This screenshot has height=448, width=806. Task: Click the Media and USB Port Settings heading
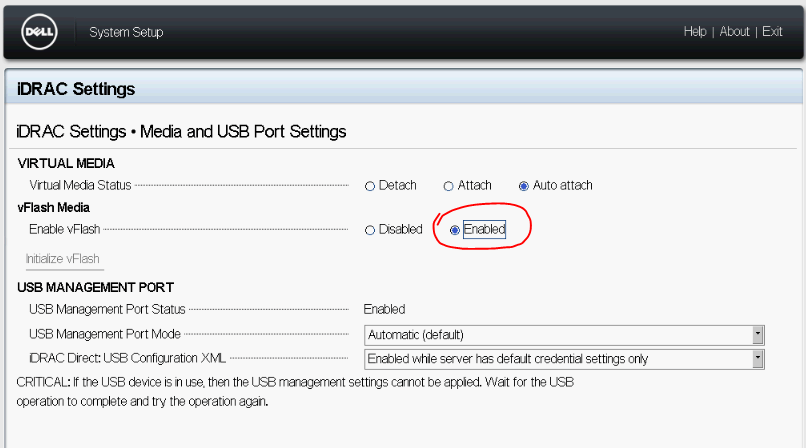(182, 131)
